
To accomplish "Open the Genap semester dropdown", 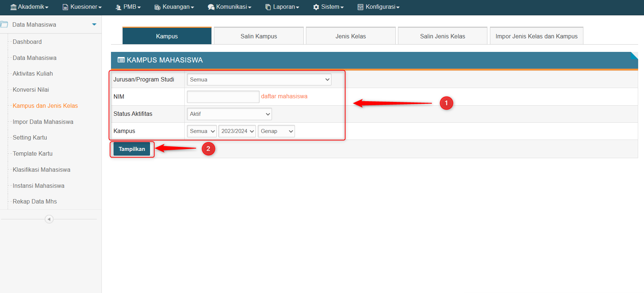I will tap(276, 131).
